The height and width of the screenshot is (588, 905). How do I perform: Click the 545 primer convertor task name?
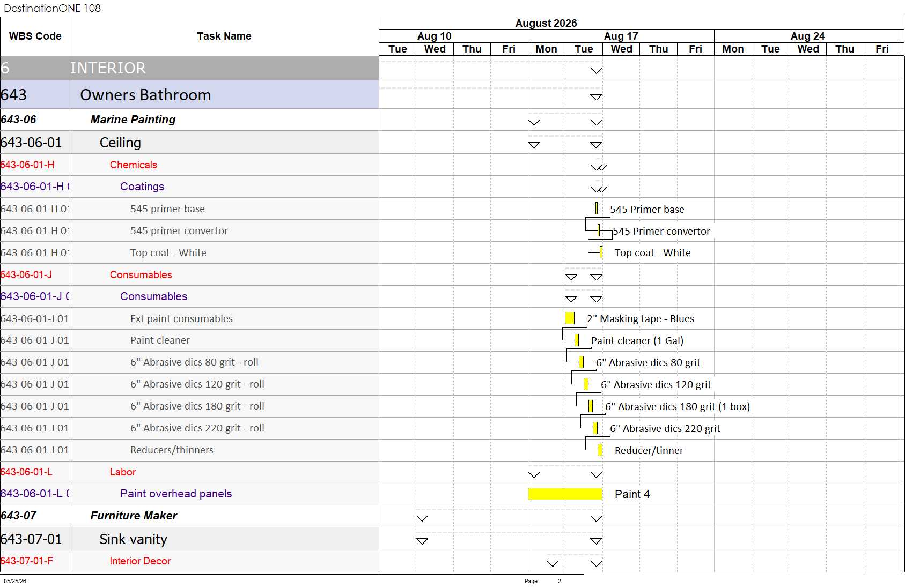pyautogui.click(x=179, y=231)
